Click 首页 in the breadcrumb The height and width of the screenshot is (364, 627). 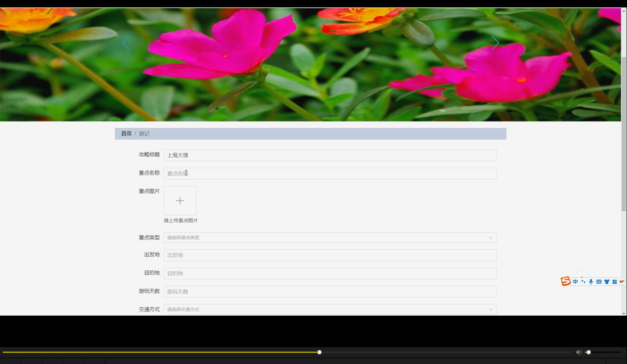[126, 134]
